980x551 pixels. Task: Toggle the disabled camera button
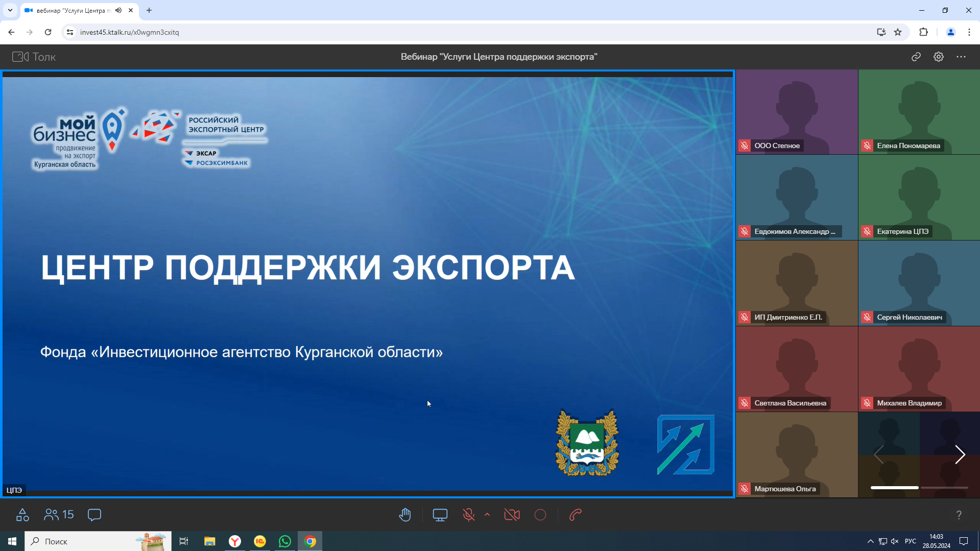point(512,515)
